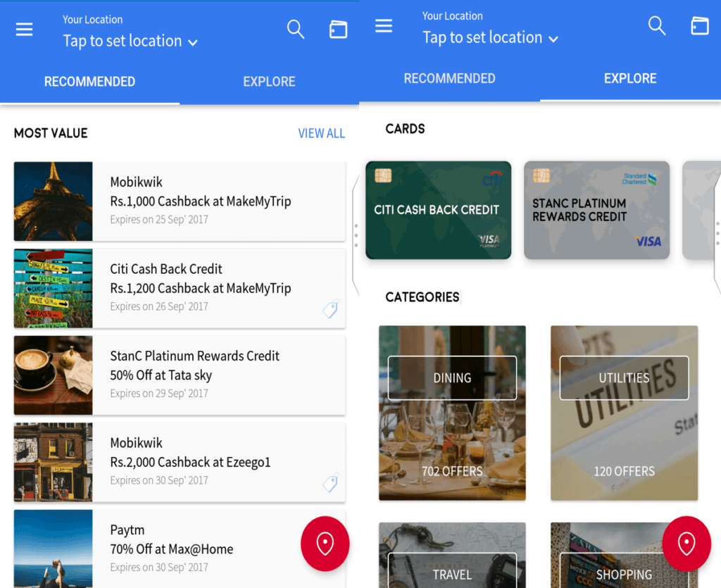Click the "120 OFFERS" label on Utilities
The image size is (721, 588).
coord(624,471)
